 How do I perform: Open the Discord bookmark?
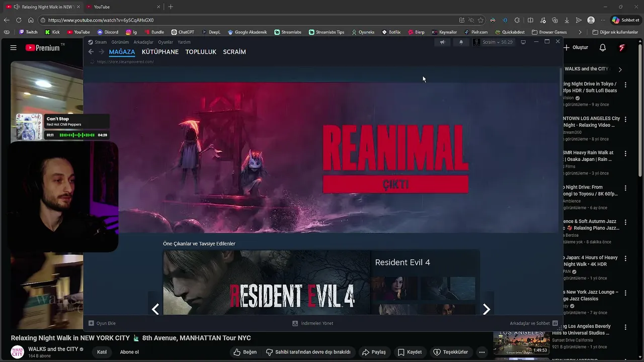(108, 32)
